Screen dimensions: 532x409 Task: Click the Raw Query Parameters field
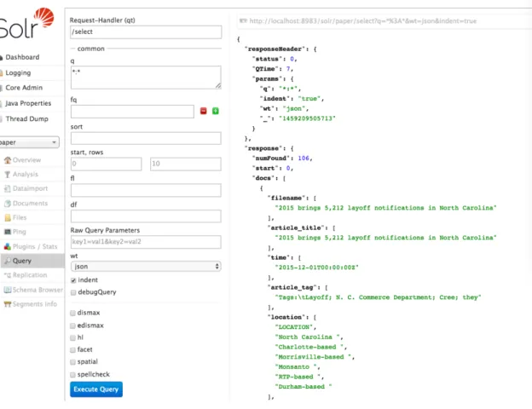click(146, 242)
